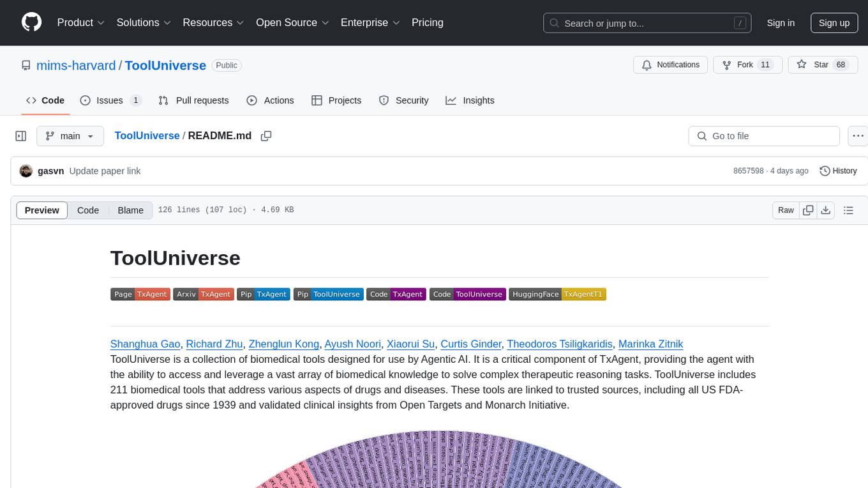Click the Code TxAgent badge
The height and width of the screenshot is (488, 868).
[x=396, y=294]
